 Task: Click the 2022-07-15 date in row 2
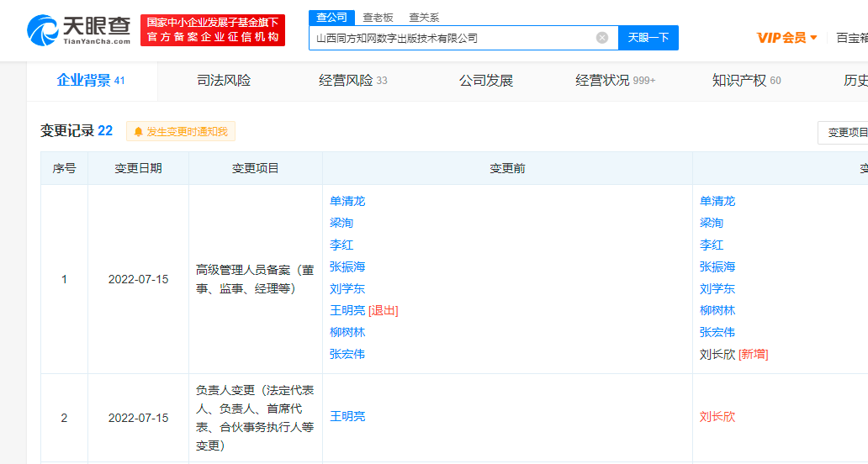pyautogui.click(x=139, y=418)
